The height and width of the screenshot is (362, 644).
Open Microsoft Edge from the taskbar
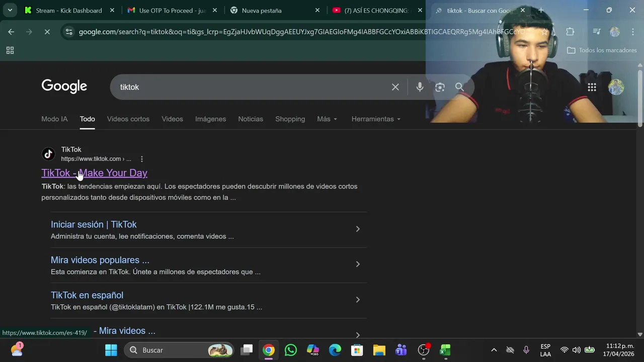tap(335, 350)
